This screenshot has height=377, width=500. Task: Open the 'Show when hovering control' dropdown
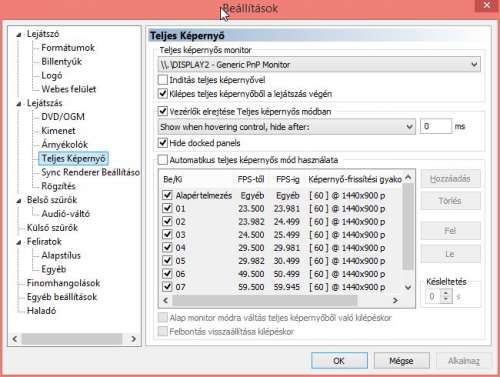point(287,127)
